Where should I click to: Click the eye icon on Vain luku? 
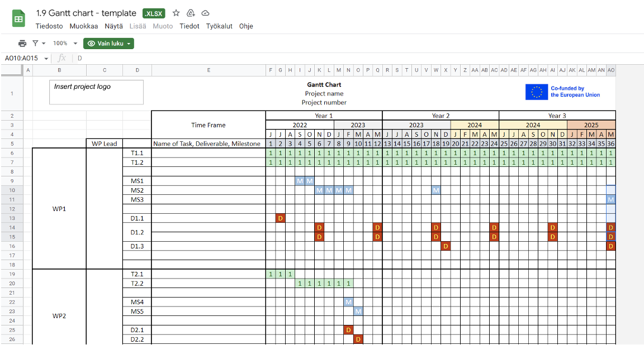coord(91,43)
